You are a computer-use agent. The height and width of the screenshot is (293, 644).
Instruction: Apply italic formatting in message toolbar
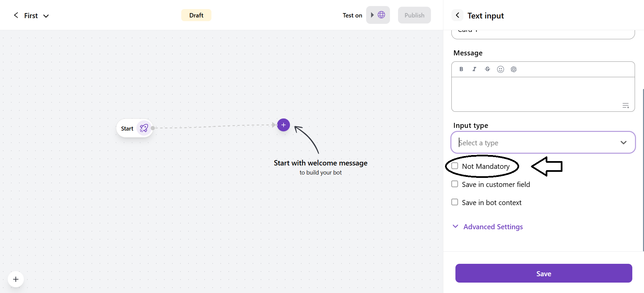pyautogui.click(x=474, y=69)
